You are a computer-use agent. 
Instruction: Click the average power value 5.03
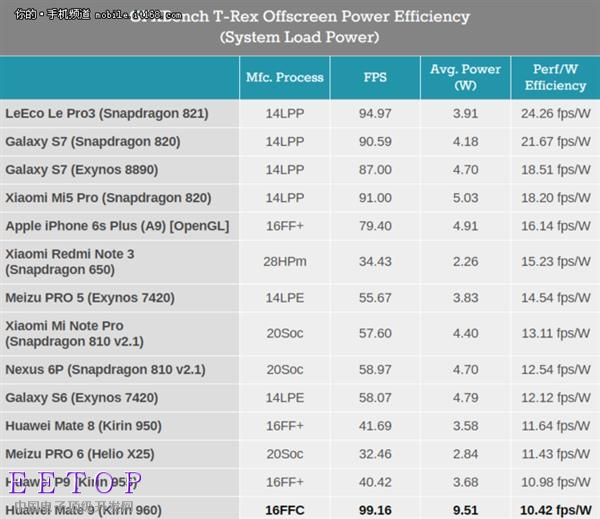(x=465, y=198)
